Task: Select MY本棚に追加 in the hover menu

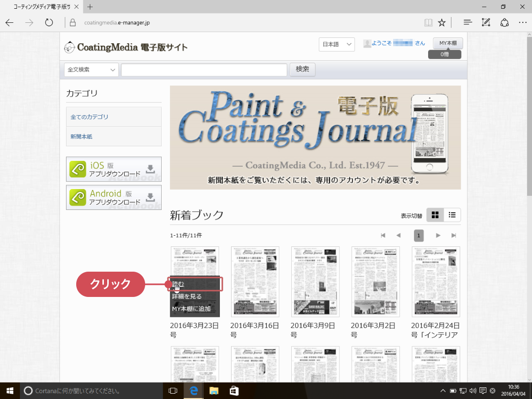Action: pyautogui.click(x=191, y=309)
